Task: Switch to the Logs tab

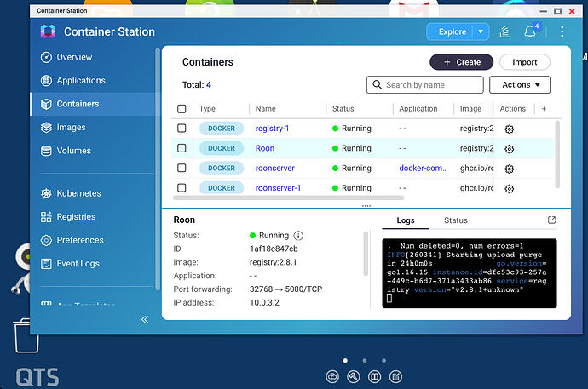Action: [x=406, y=220]
